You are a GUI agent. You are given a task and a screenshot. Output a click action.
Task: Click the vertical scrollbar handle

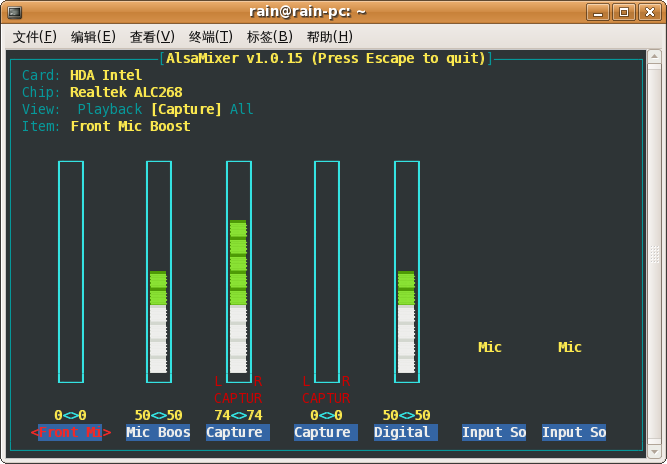tap(654, 254)
